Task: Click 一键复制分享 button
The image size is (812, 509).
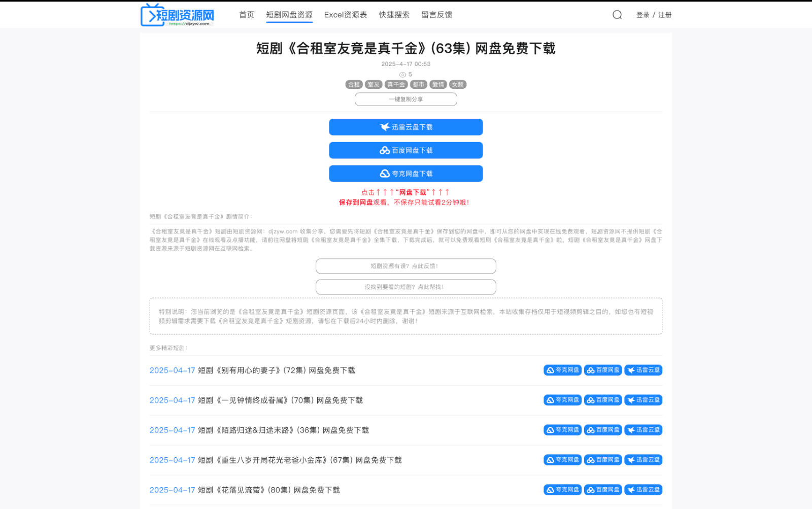Action: pyautogui.click(x=406, y=99)
